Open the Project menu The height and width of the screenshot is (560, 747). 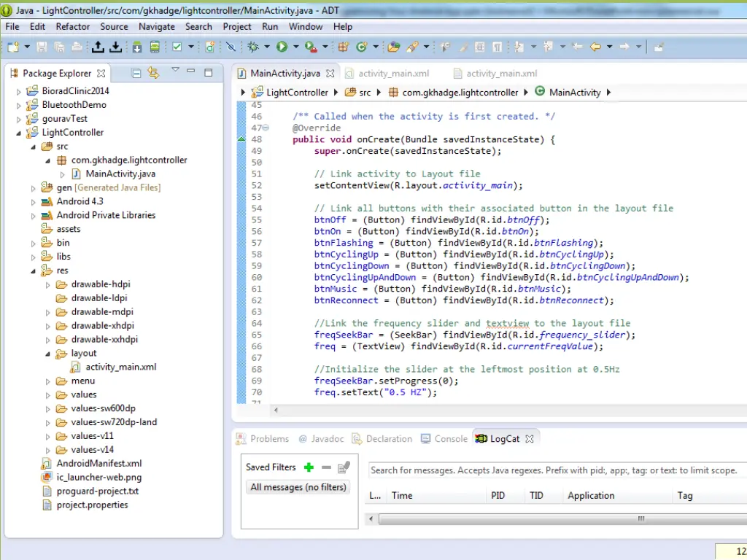tap(237, 27)
